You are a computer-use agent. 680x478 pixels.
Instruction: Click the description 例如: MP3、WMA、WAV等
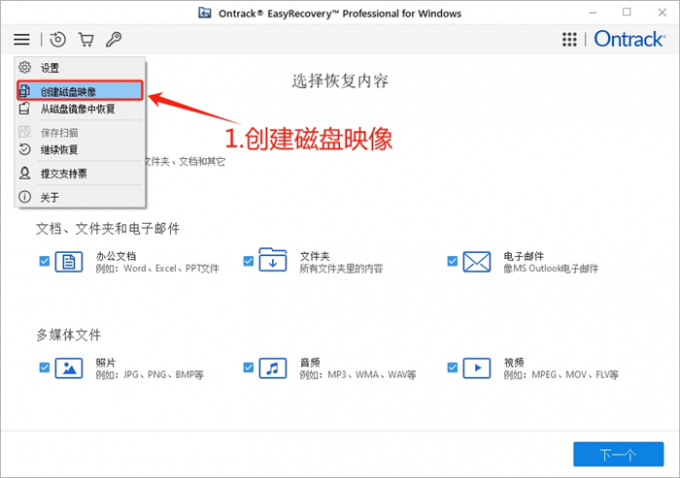coord(358,374)
